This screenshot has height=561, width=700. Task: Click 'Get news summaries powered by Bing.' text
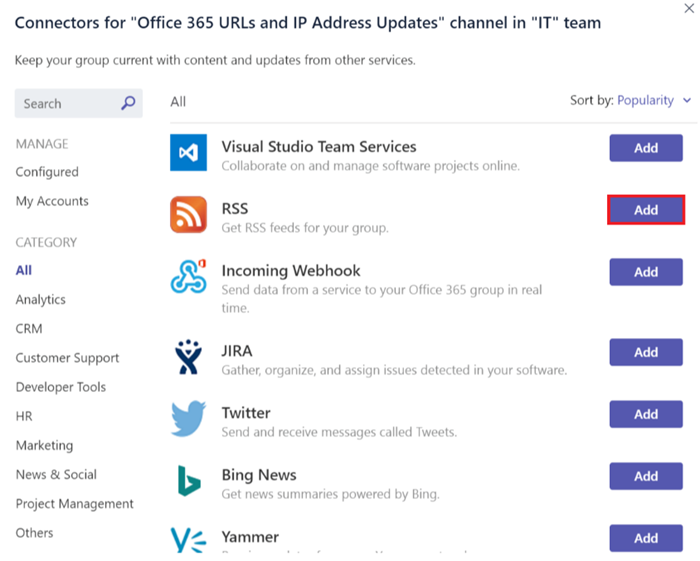330,495
